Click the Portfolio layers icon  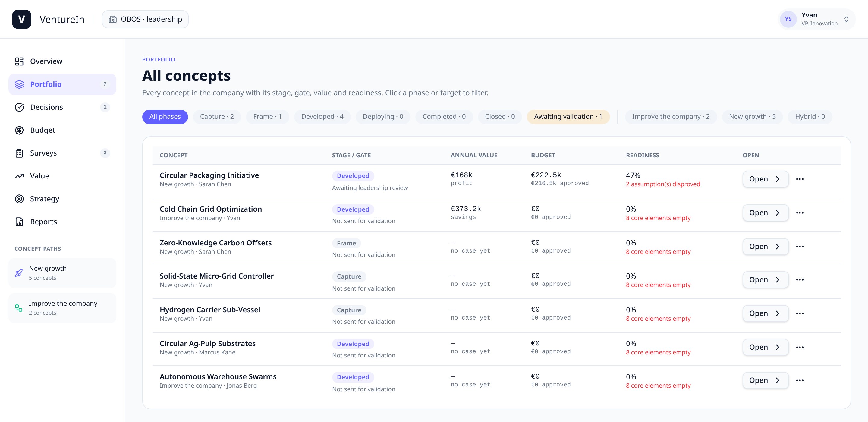coord(19,84)
